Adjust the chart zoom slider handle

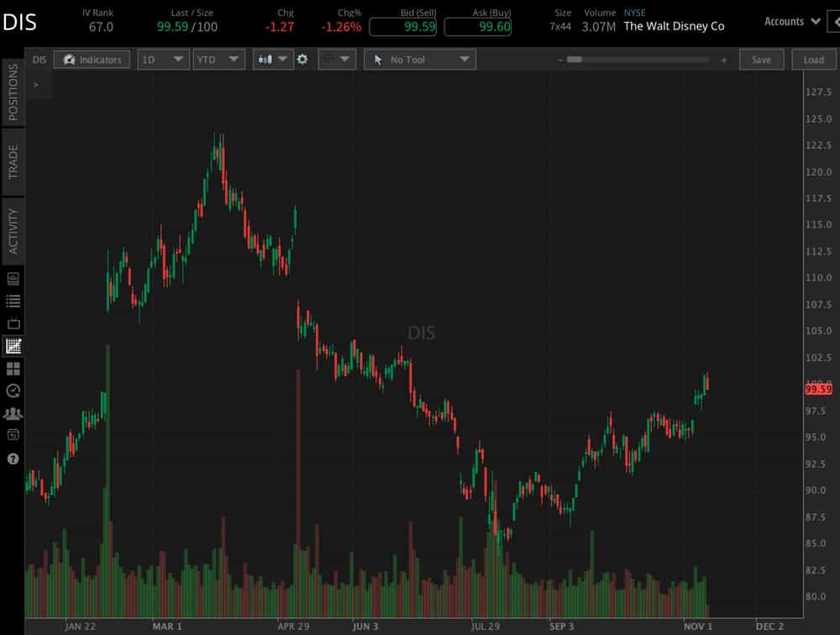pos(575,60)
